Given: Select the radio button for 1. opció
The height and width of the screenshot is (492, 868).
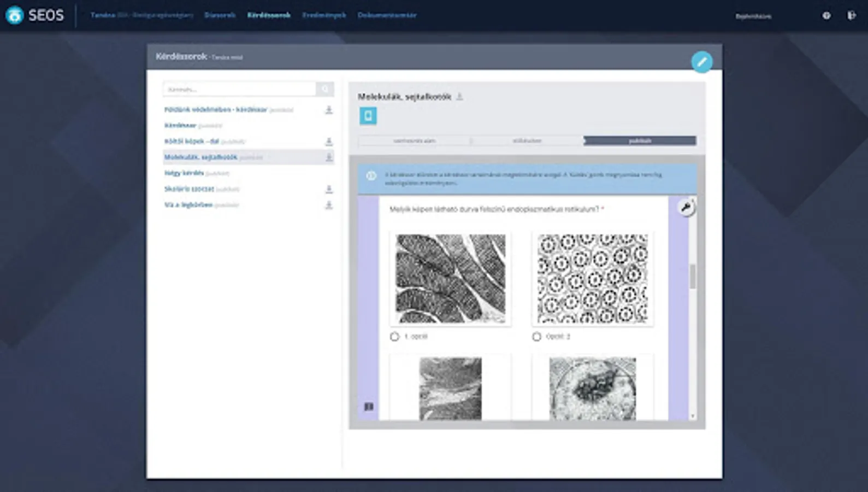Looking at the screenshot, I should 394,337.
